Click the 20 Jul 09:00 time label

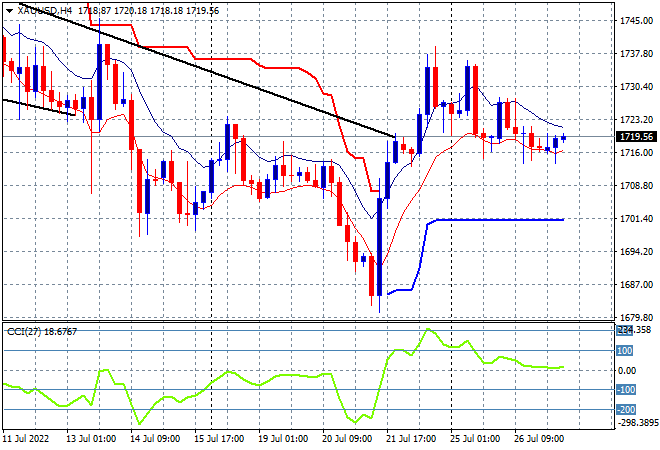[x=347, y=439]
